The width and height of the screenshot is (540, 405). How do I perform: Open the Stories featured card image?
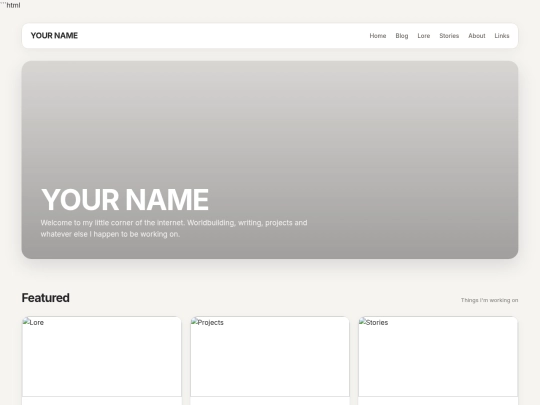[438, 356]
